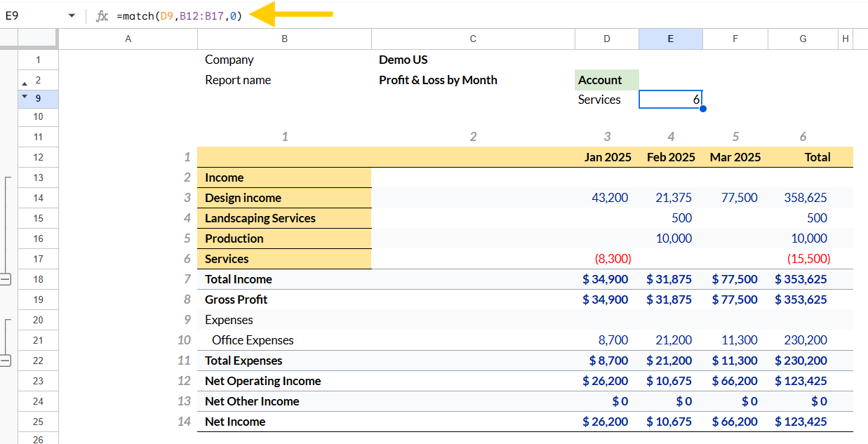Screen dimensions: 868x444
Task: Select the Design income row label
Action: (284, 198)
